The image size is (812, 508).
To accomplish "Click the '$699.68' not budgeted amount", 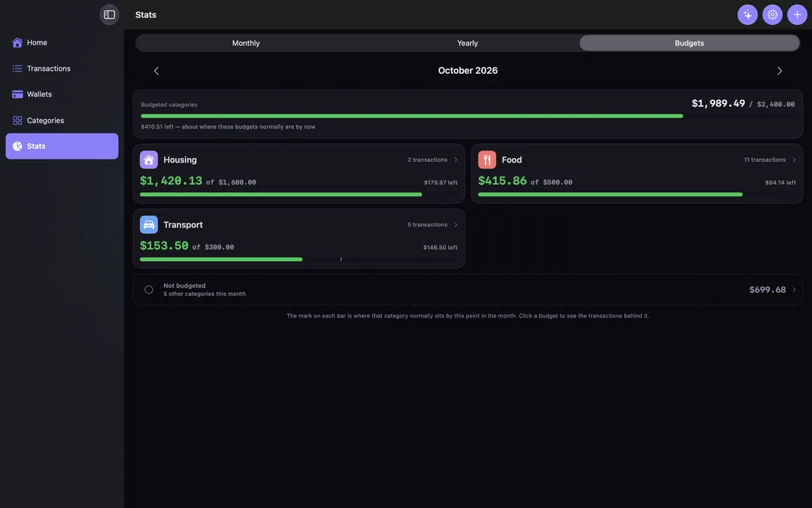I will pyautogui.click(x=768, y=290).
